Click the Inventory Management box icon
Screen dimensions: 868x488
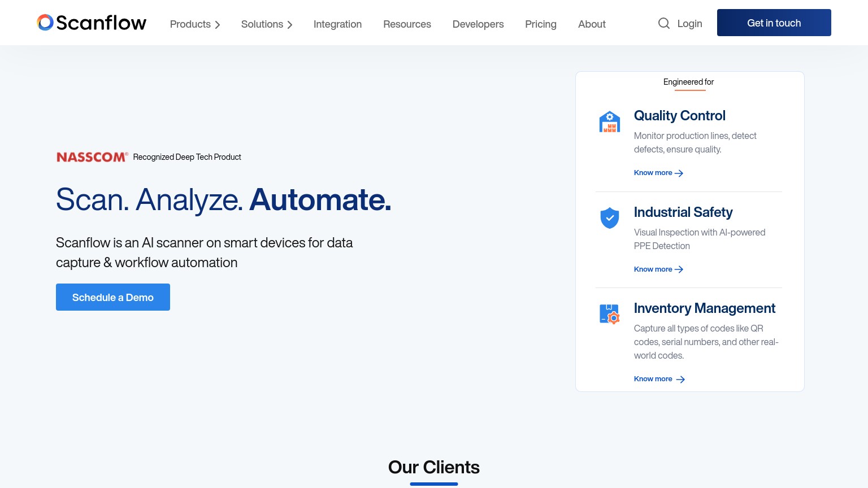pyautogui.click(x=609, y=314)
